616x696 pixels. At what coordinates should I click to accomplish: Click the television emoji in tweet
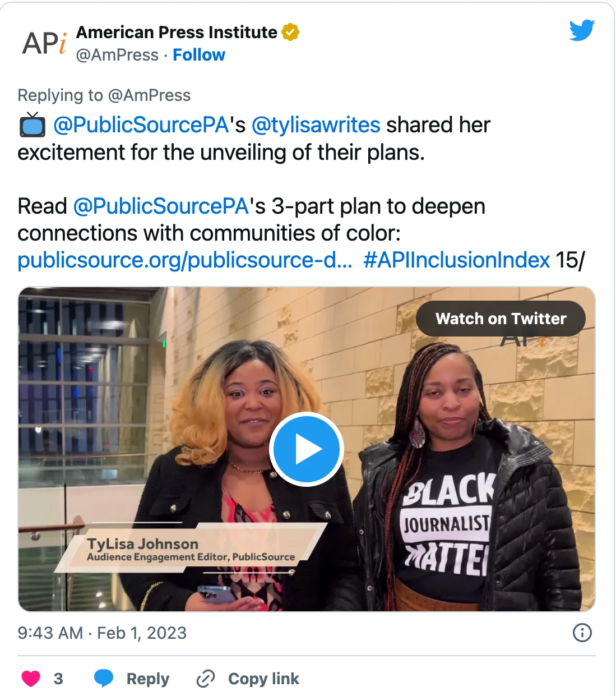(x=33, y=125)
